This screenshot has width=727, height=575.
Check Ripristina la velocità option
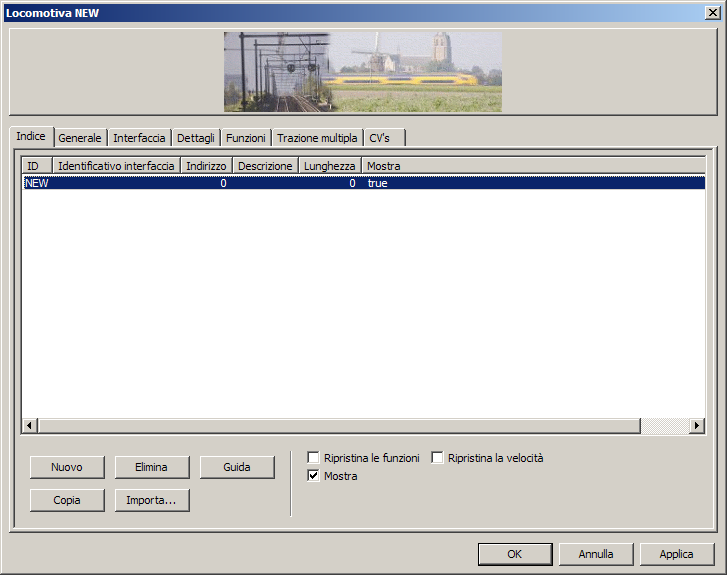pyautogui.click(x=438, y=458)
